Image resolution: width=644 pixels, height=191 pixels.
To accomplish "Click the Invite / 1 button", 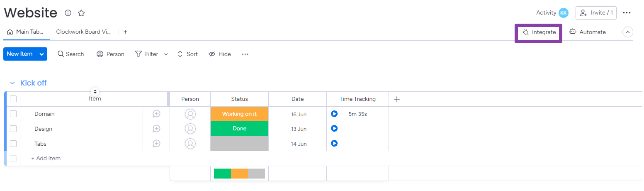I will click(x=596, y=13).
